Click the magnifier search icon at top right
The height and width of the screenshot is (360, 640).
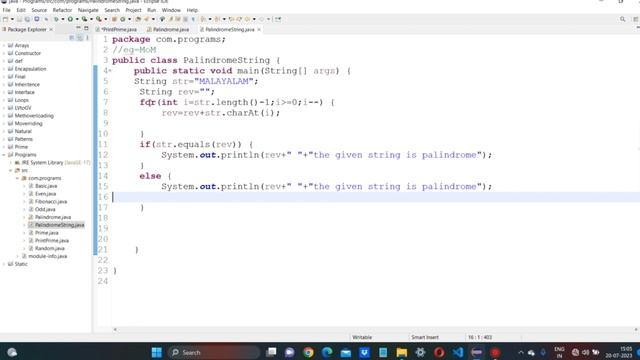(x=622, y=19)
